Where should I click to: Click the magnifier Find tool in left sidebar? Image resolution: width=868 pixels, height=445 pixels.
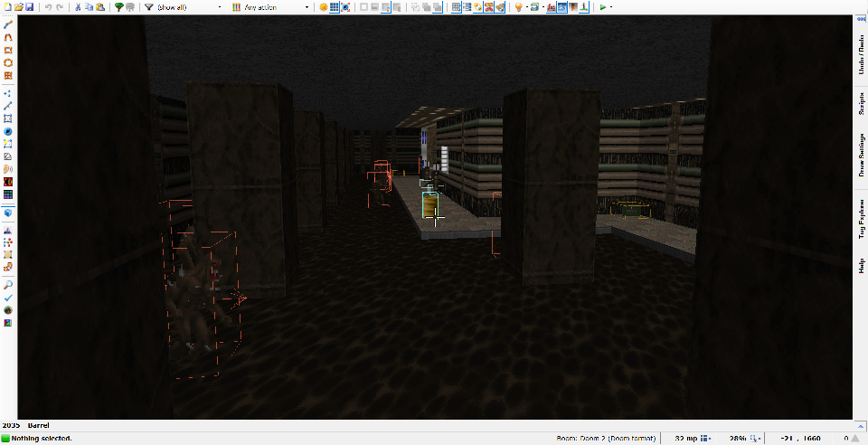tap(8, 284)
